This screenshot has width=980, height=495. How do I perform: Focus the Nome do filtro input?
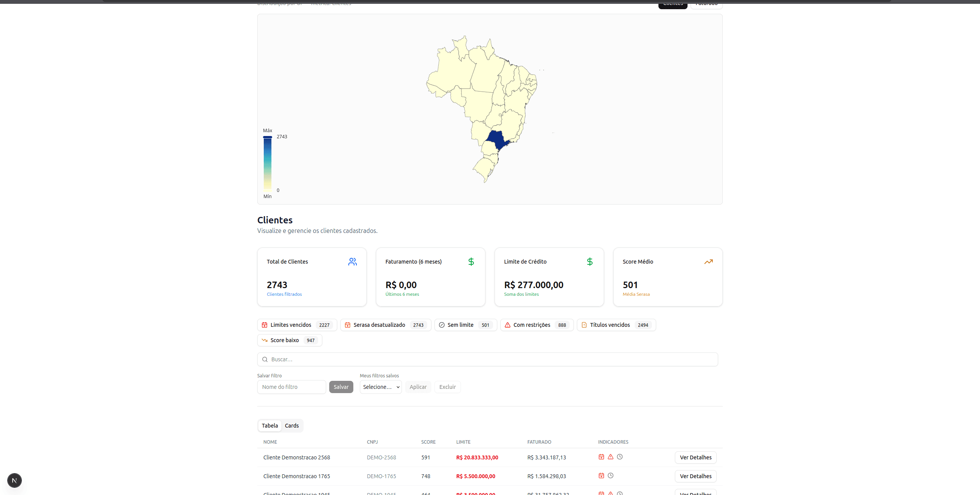click(292, 387)
